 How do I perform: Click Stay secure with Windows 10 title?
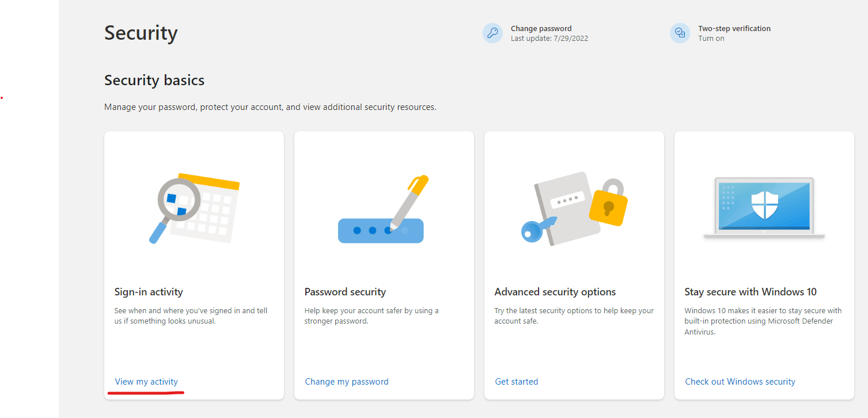click(x=751, y=292)
